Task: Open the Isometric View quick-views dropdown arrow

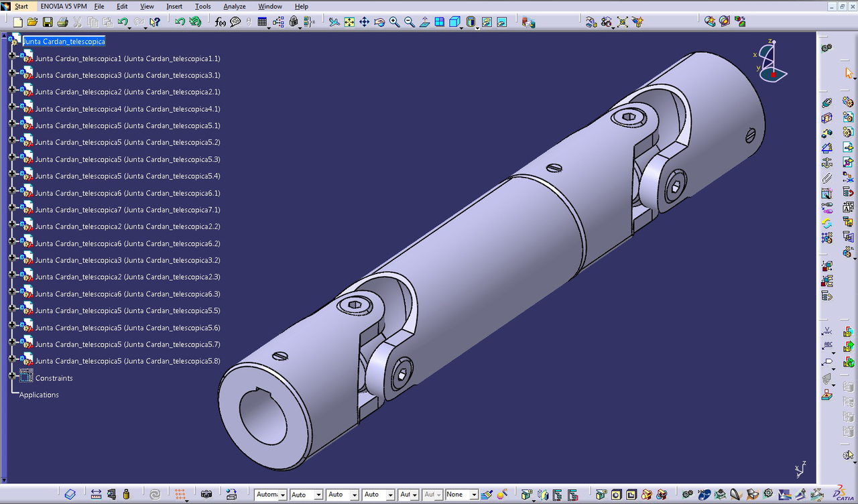Action: (462, 27)
